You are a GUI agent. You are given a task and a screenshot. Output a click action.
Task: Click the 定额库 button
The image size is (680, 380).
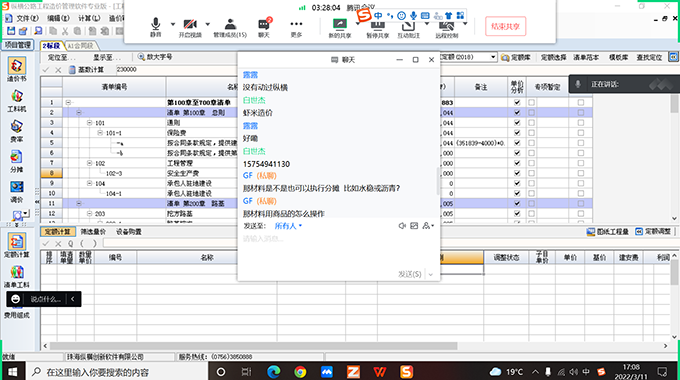click(x=516, y=57)
